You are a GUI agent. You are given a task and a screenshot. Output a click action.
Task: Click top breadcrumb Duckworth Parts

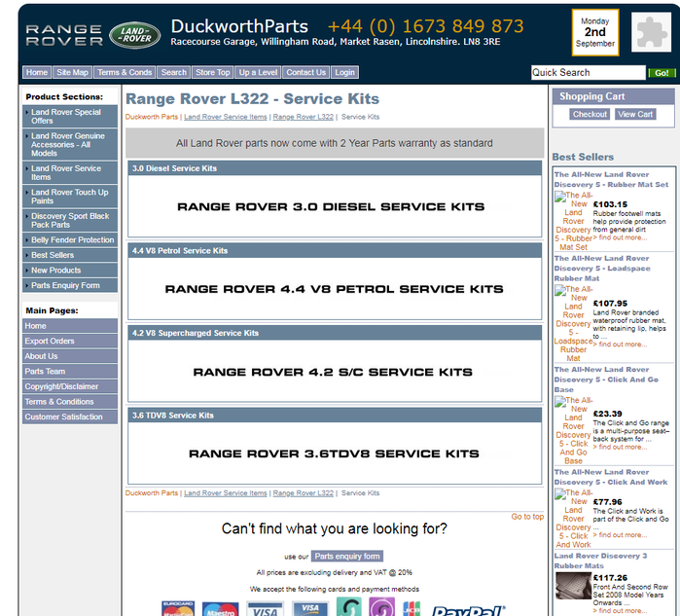tap(152, 117)
